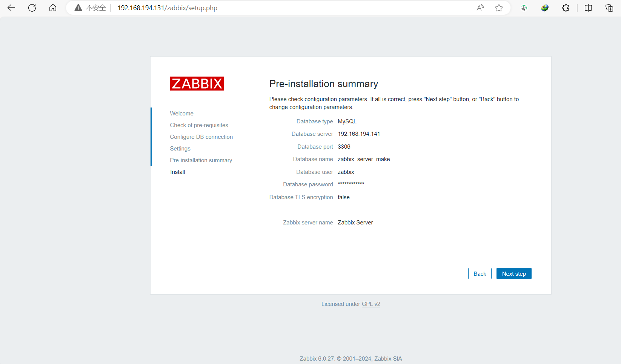
Task: Open the collections icon in toolbar
Action: [609, 8]
